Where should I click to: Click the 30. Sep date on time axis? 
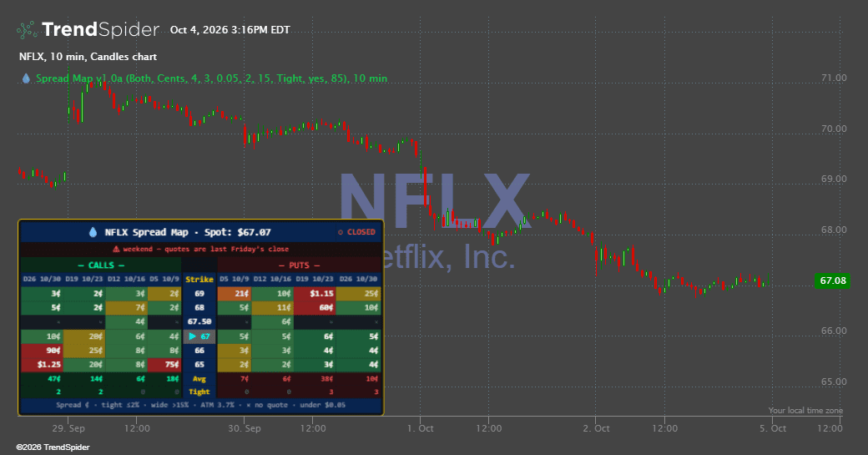point(244,428)
